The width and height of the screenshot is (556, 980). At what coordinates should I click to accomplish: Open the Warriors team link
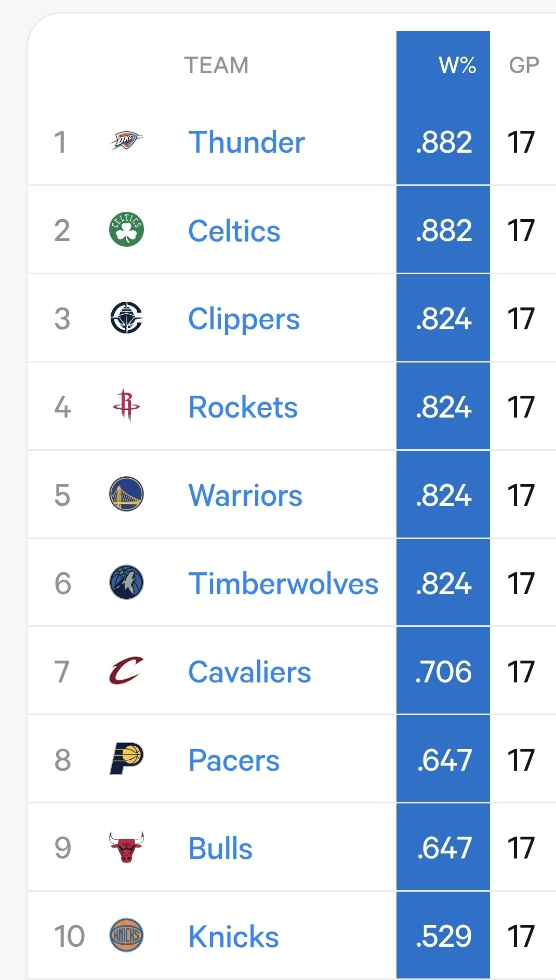point(245,495)
